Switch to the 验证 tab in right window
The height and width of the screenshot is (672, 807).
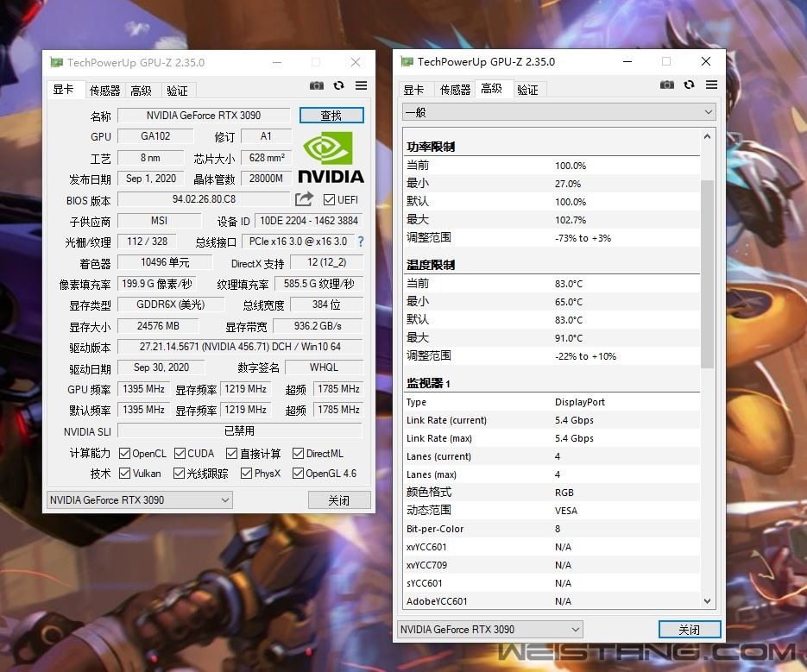[x=527, y=90]
